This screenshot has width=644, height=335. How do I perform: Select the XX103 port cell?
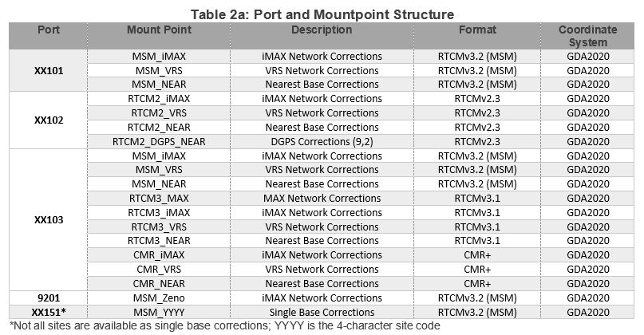coord(49,219)
